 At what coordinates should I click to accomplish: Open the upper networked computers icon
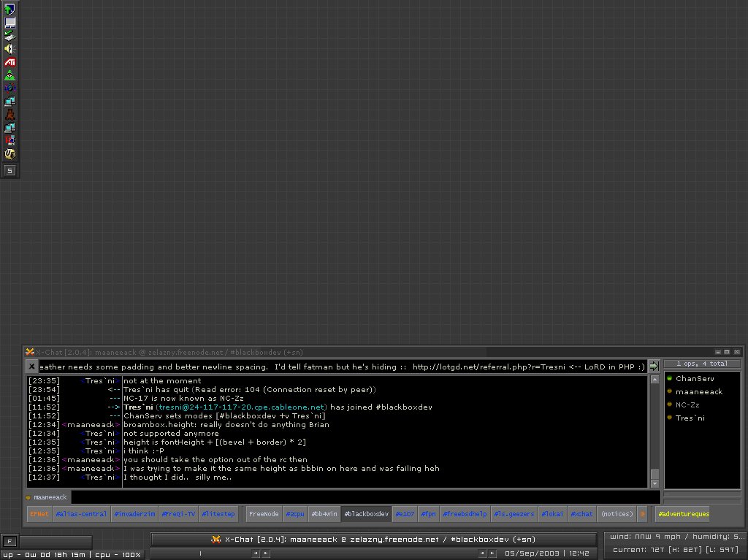[x=9, y=101]
